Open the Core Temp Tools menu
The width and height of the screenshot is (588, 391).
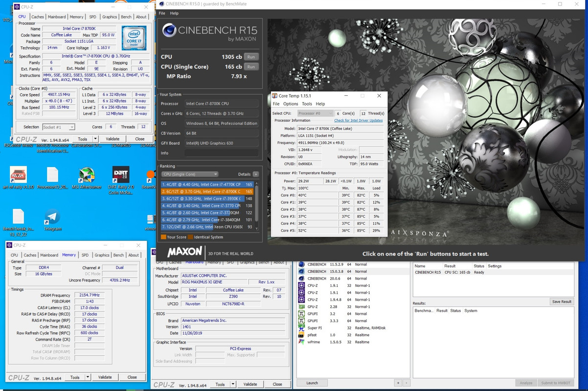click(x=307, y=104)
